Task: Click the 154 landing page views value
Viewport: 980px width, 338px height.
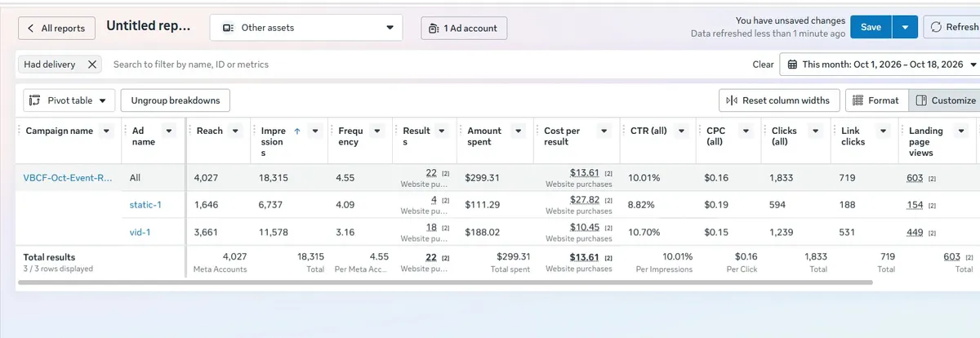Action: (915, 205)
